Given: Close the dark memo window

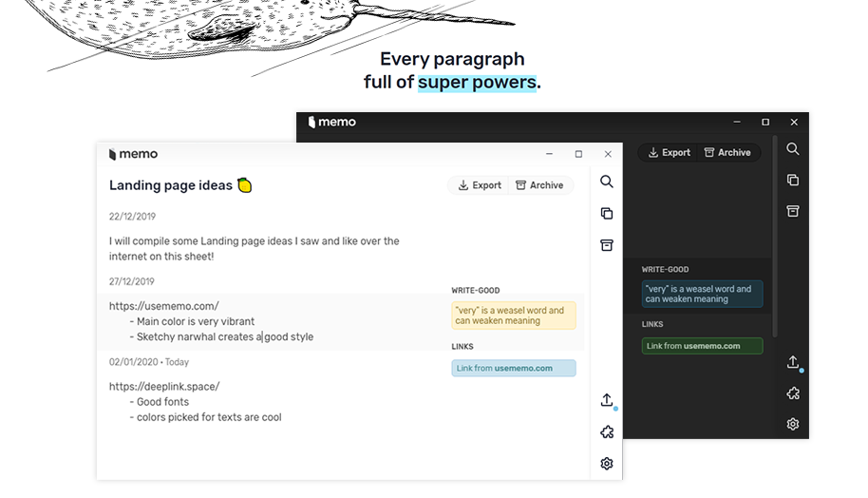Looking at the screenshot, I should [794, 122].
